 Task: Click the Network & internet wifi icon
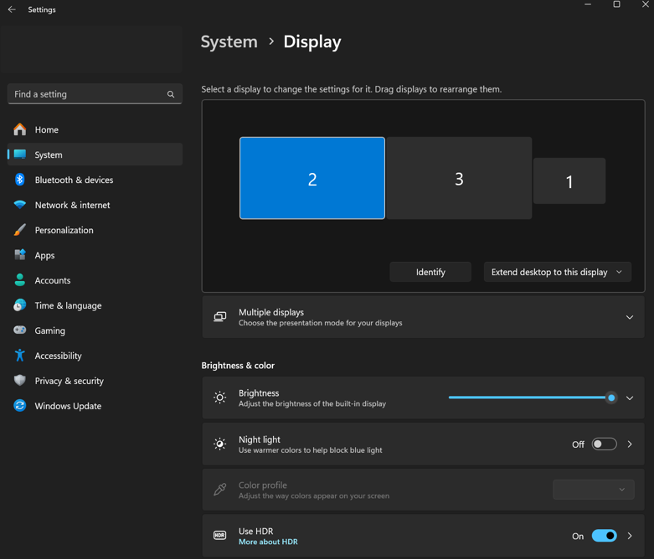19,205
